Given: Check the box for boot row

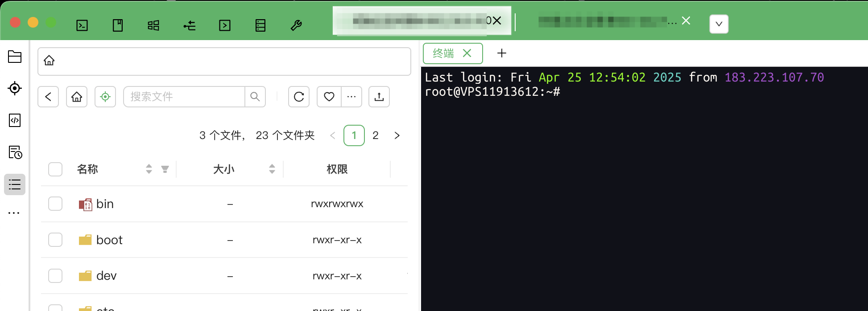Looking at the screenshot, I should (55, 240).
